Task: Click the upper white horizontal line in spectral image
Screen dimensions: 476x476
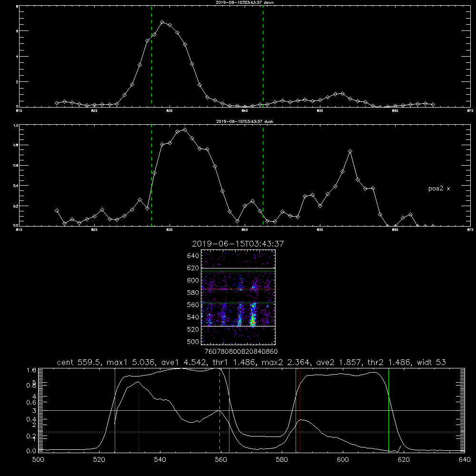Action: 238,268
